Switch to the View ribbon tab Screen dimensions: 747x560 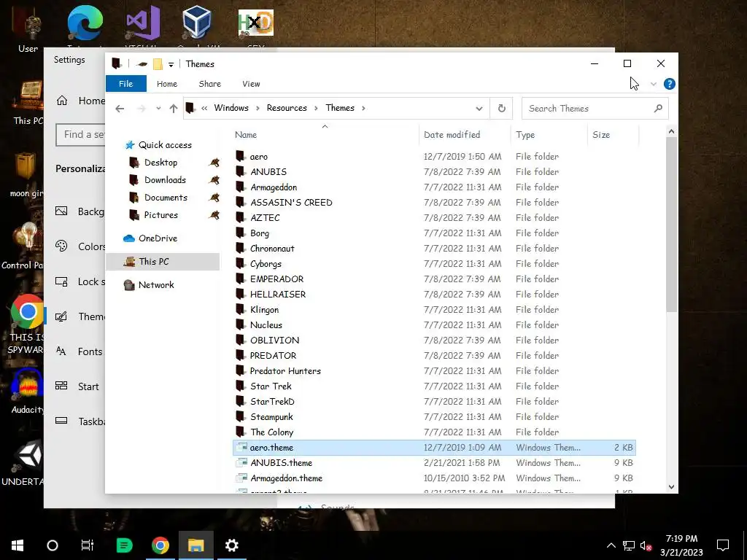(x=251, y=84)
